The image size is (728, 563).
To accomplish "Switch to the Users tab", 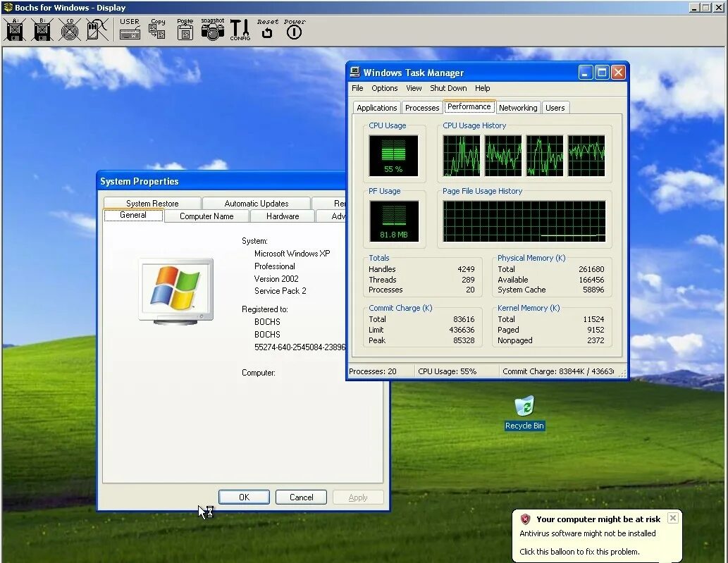I will point(555,108).
